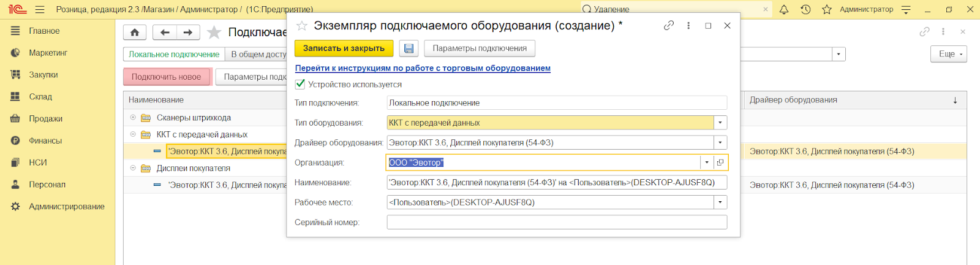Click Тип подключения field
Screen dimensions: 980x265
click(557, 102)
